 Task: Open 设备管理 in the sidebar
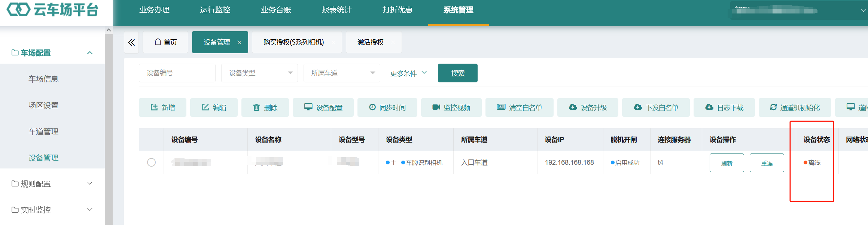click(x=43, y=158)
